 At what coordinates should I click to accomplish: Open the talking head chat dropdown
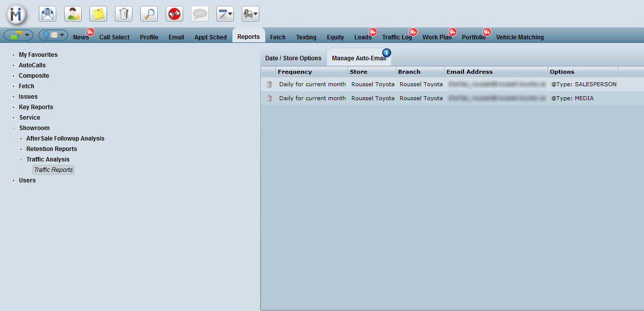coord(53,35)
